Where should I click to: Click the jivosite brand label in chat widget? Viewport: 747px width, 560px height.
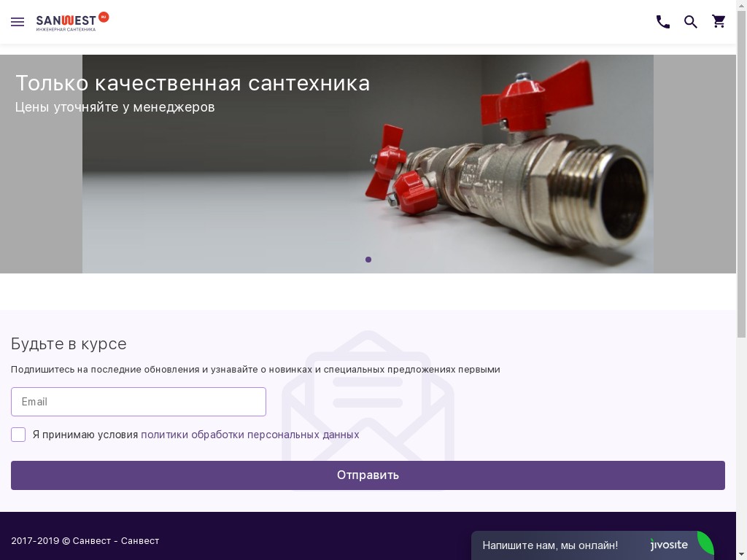(x=670, y=545)
